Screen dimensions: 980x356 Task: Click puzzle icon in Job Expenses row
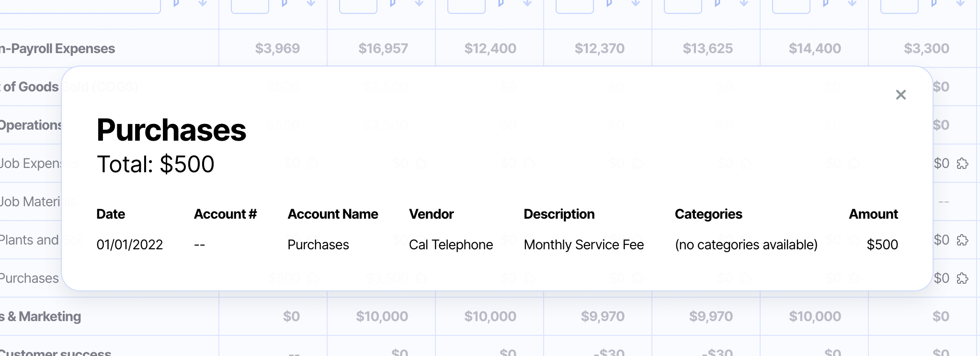point(962,164)
